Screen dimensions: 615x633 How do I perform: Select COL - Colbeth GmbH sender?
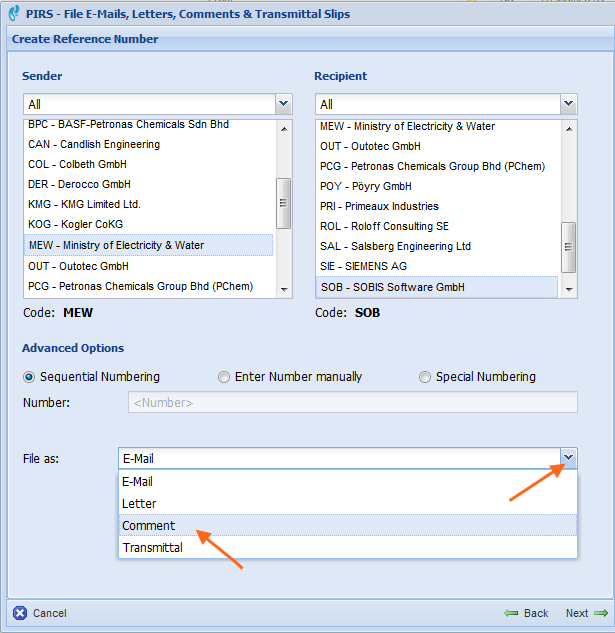point(149,164)
